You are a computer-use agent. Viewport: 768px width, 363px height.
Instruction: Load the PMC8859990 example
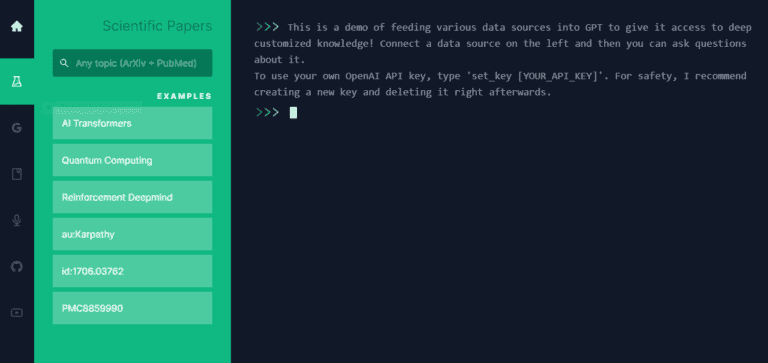coord(132,308)
